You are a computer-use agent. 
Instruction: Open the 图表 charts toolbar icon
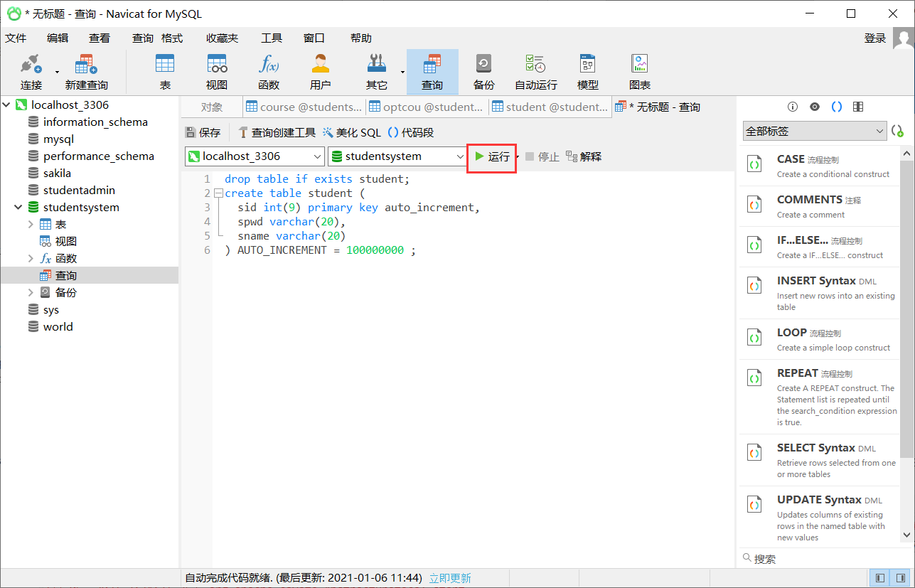tap(640, 73)
